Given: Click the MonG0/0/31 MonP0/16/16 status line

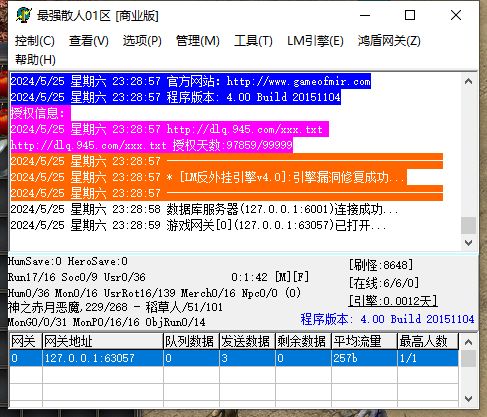Looking at the screenshot, I should tap(107, 322).
